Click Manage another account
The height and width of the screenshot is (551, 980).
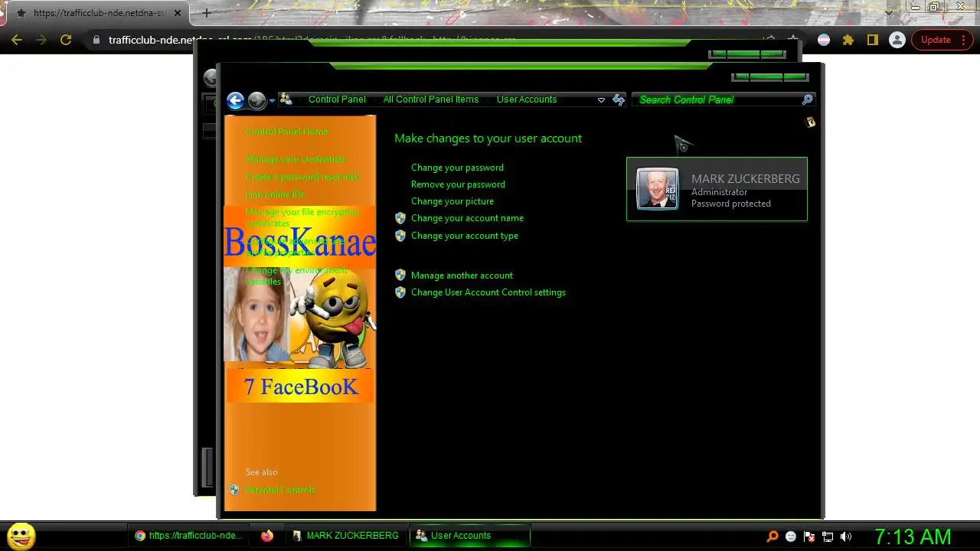click(x=462, y=275)
